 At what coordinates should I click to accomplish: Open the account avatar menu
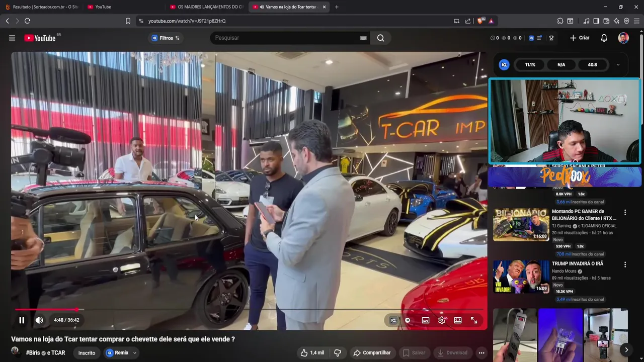[x=623, y=38]
